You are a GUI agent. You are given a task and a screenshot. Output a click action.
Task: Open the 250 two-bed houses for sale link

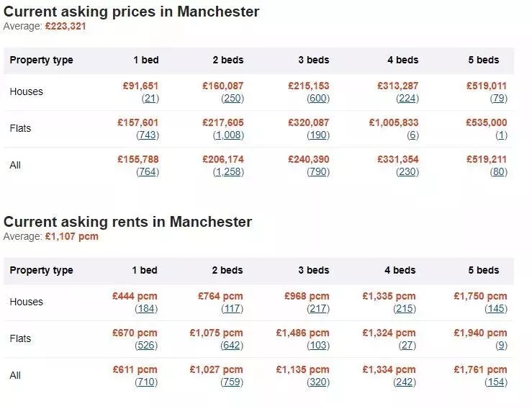coord(233,99)
